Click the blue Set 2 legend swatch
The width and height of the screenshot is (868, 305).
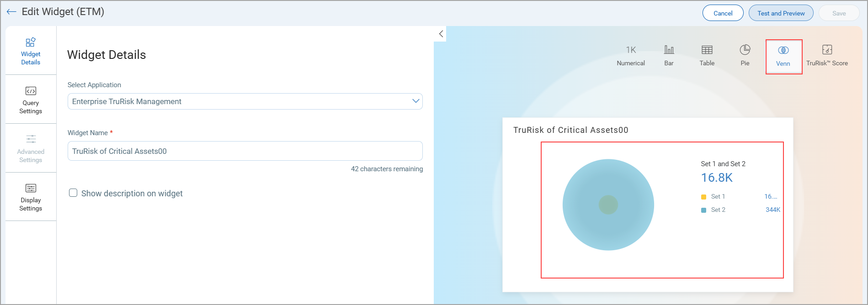click(x=704, y=210)
